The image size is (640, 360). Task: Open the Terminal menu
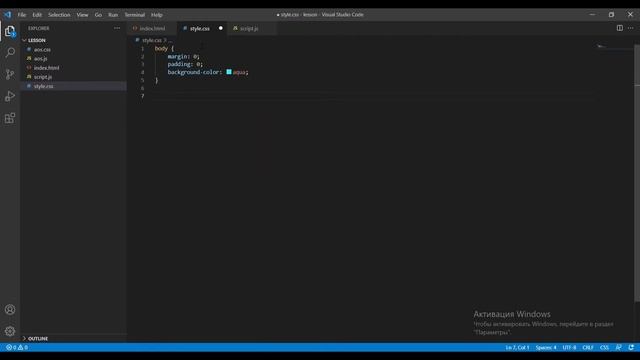click(135, 15)
